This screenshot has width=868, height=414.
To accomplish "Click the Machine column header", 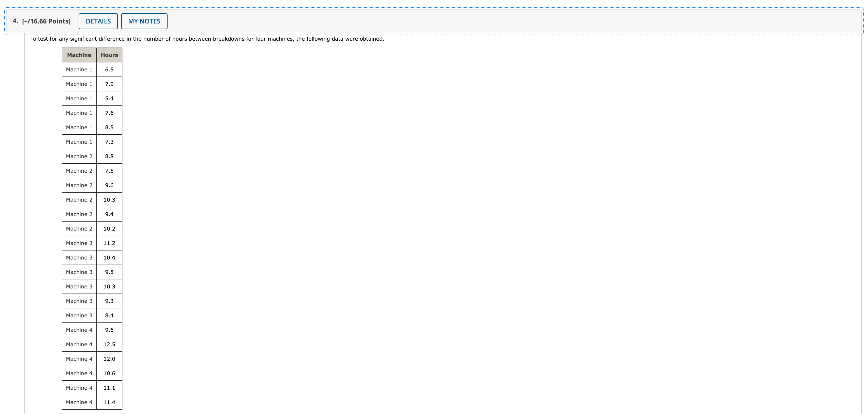I will (79, 55).
